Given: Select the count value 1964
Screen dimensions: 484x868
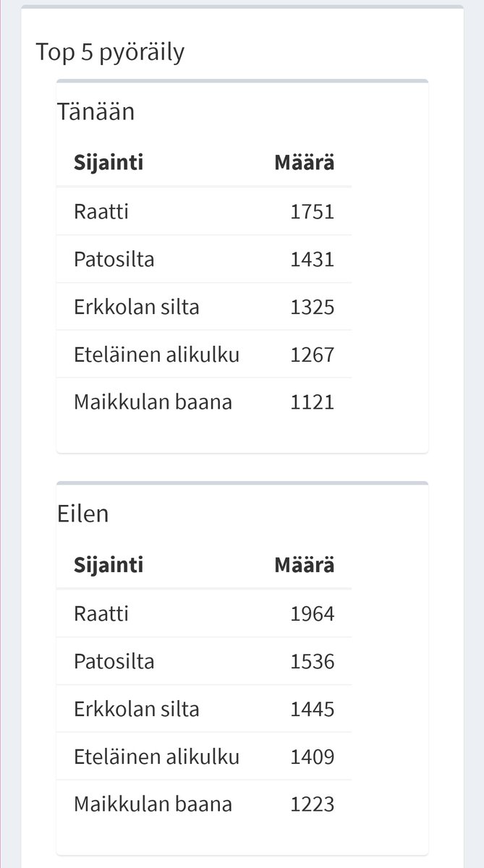Looking at the screenshot, I should pyautogui.click(x=313, y=613).
